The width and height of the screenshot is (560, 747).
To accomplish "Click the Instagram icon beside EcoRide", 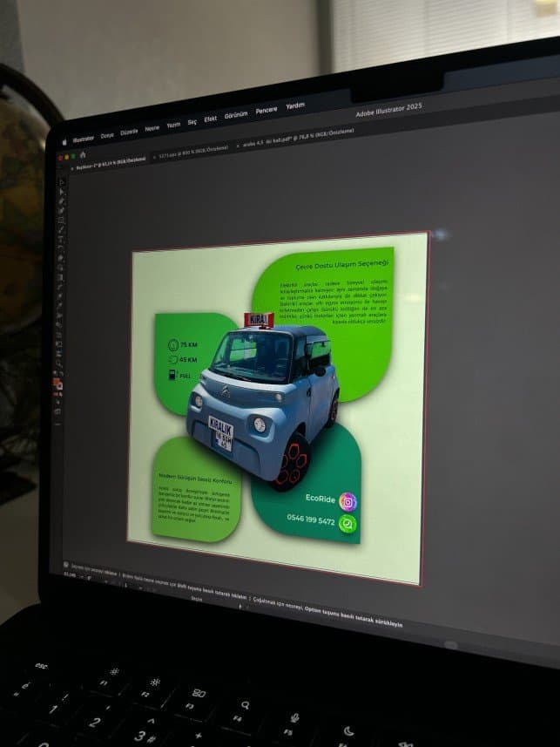I will point(348,502).
